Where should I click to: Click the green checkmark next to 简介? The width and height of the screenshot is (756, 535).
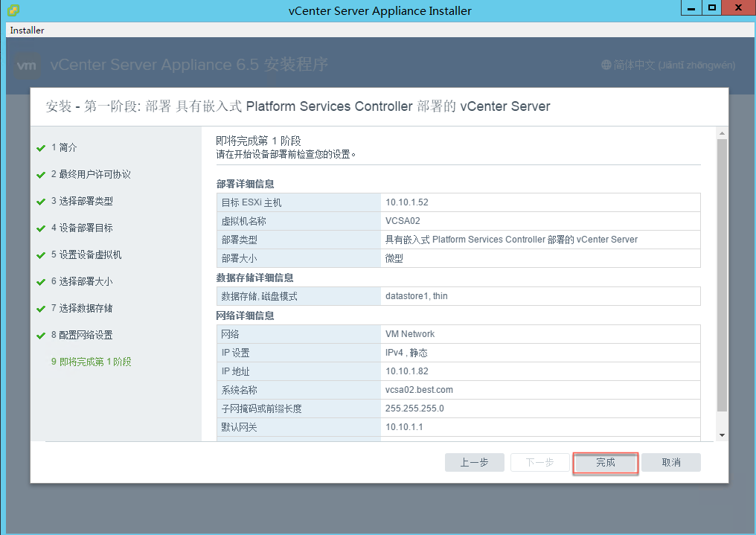(x=41, y=148)
